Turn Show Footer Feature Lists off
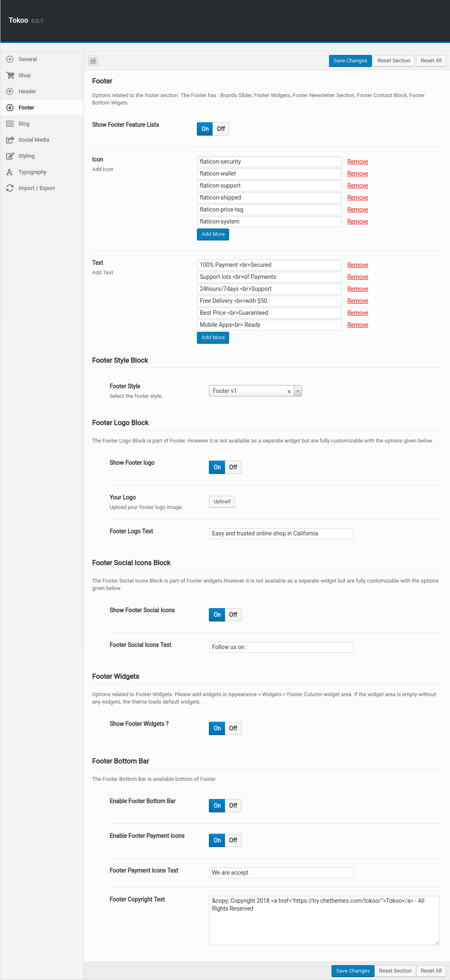450x980 pixels. pyautogui.click(x=221, y=129)
